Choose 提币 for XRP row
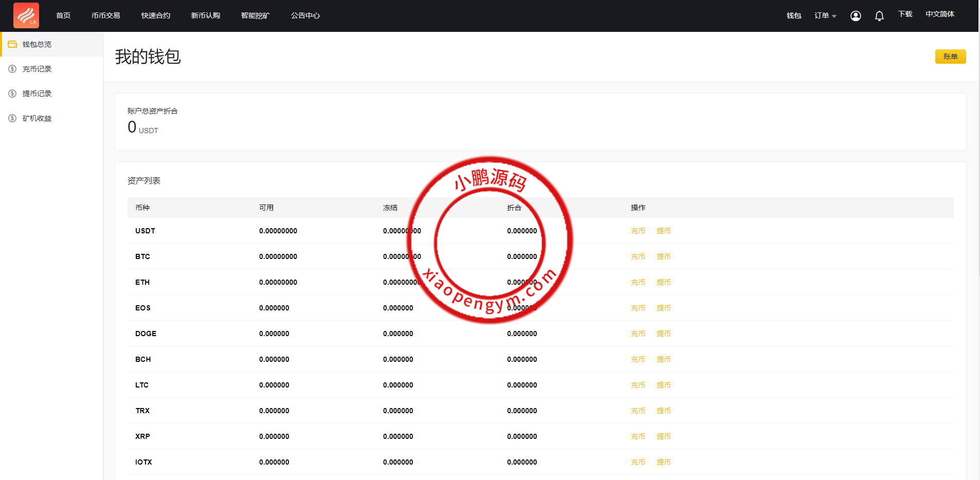The image size is (980, 480). click(663, 436)
